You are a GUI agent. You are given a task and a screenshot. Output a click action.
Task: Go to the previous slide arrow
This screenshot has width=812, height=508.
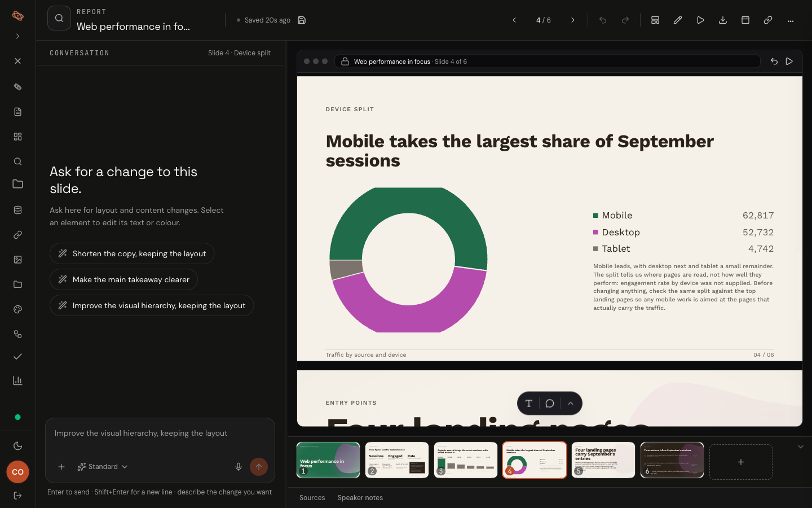pyautogui.click(x=514, y=20)
